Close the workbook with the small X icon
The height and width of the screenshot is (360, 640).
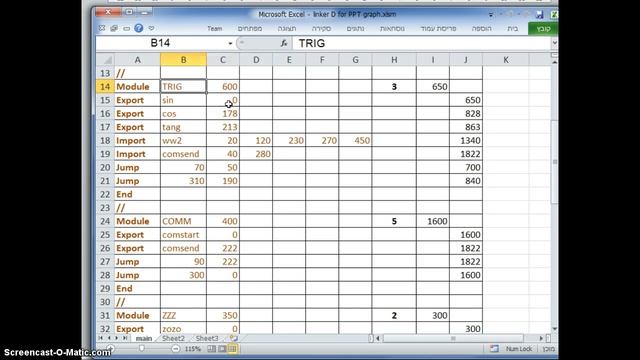pyautogui.click(x=102, y=28)
